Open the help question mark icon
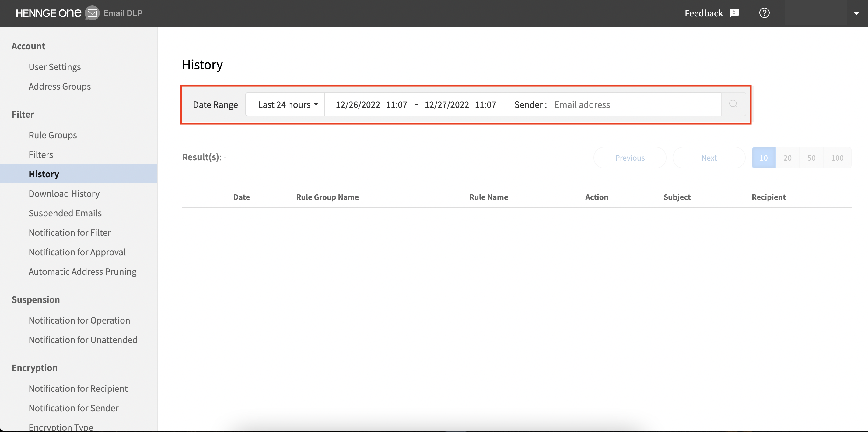This screenshot has width=868, height=432. click(764, 13)
